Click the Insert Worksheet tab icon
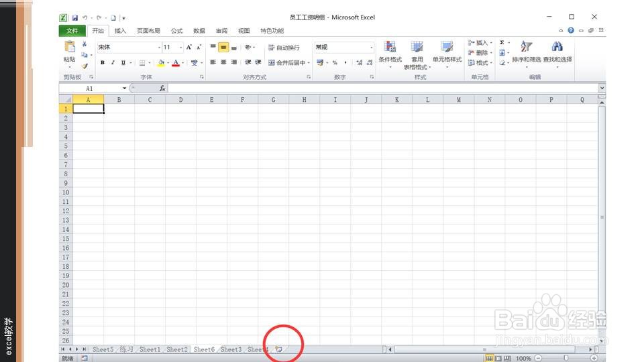 pos(278,349)
